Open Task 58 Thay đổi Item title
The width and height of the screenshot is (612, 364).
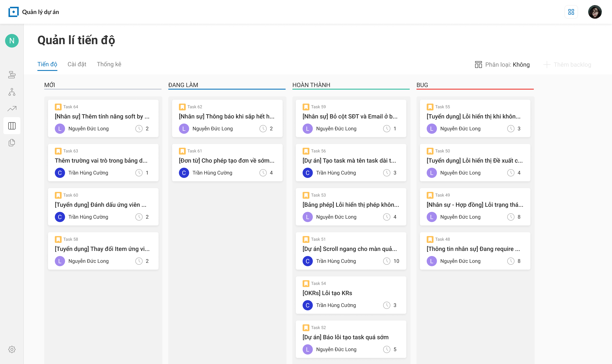(102, 249)
